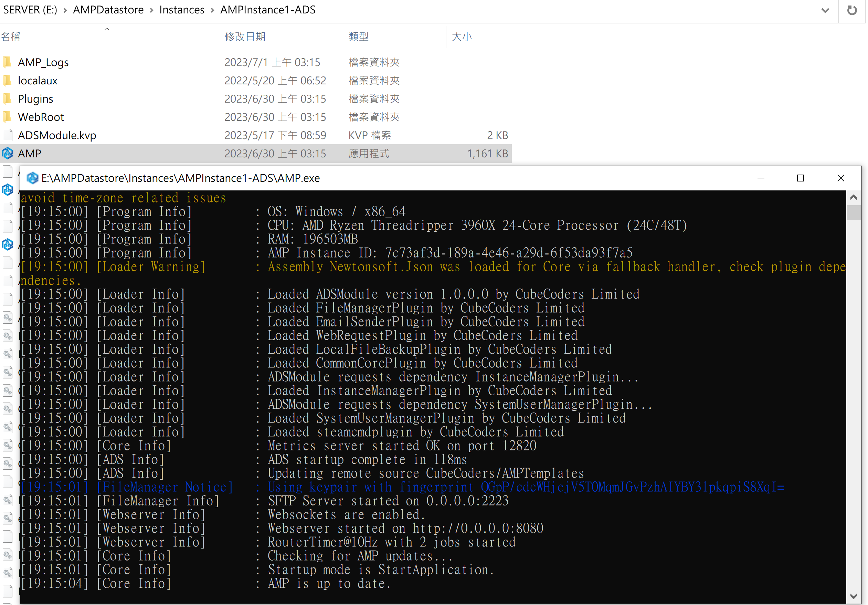Click AMPInstance1-ADS breadcrumb segment
The image size is (868, 605).
coord(268,10)
